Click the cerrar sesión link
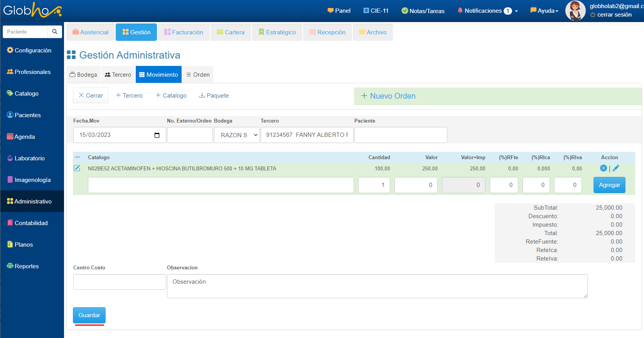The width and height of the screenshot is (644, 338). 614,15
